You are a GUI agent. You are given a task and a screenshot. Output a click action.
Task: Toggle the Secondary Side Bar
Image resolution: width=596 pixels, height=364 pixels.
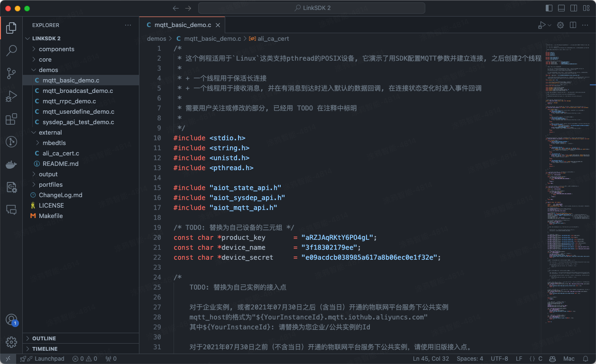coord(574,8)
